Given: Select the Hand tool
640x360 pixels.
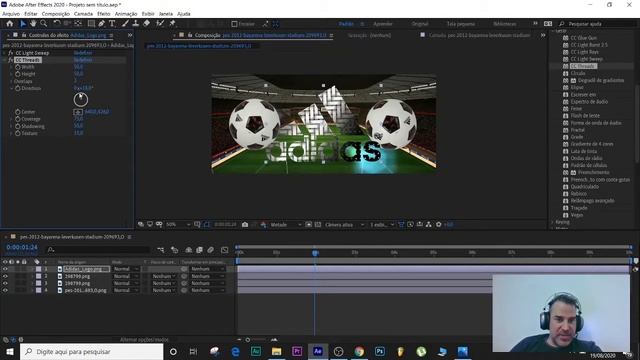Looking at the screenshot, I should click(x=33, y=24).
